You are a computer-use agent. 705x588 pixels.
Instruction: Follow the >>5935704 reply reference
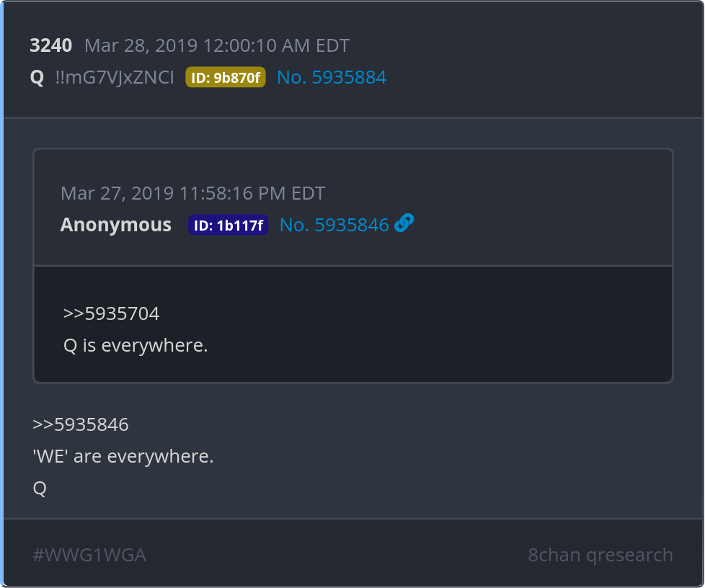111,314
